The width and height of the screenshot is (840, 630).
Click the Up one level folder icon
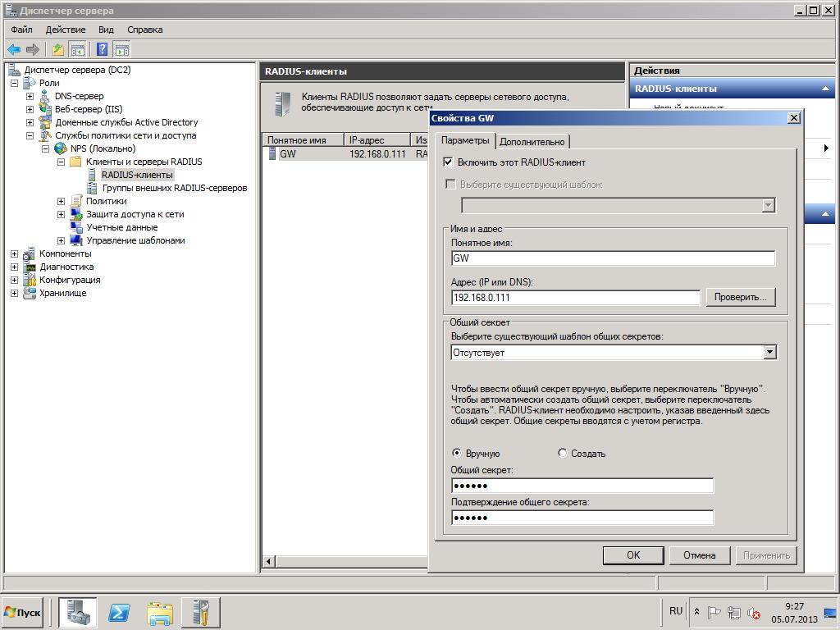(58, 50)
